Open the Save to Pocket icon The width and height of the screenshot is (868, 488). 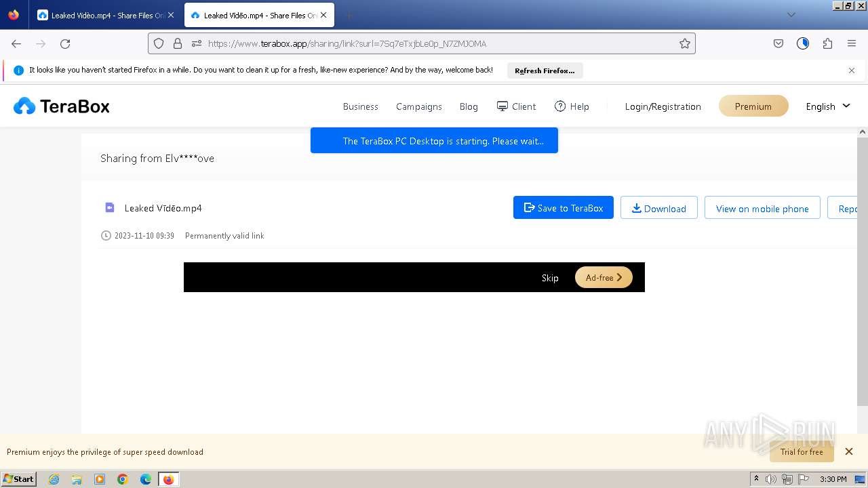(x=778, y=43)
